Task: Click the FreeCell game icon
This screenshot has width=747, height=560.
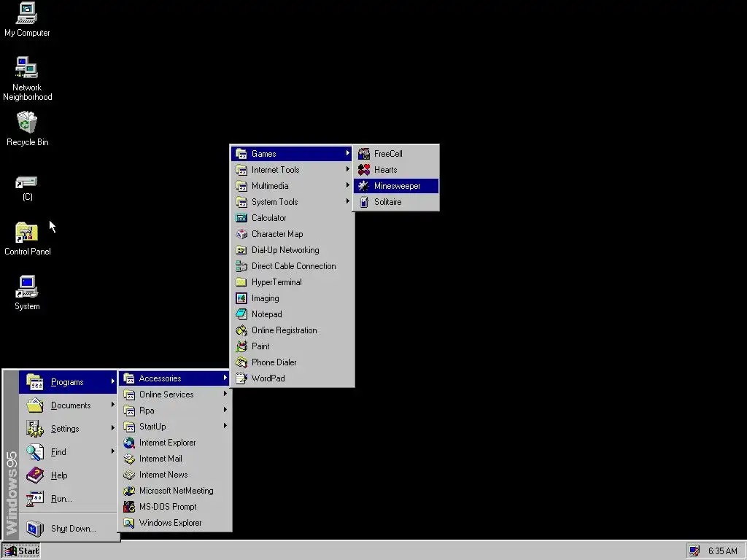Action: [364, 154]
